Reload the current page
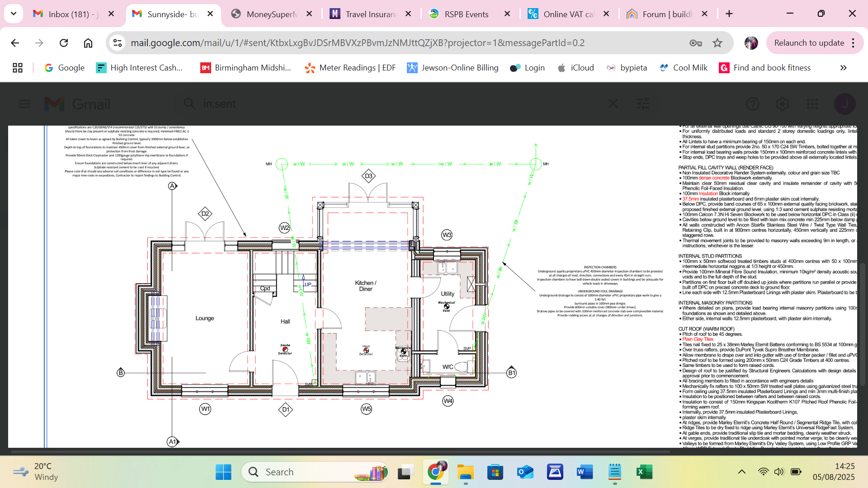This screenshot has width=868, height=488. 64,43
